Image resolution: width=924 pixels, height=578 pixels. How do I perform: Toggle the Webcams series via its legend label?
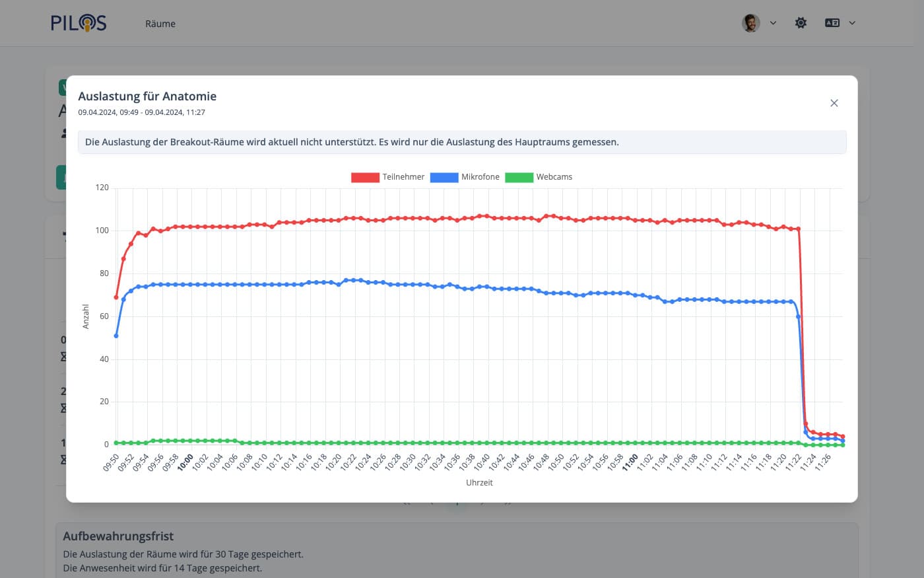[x=554, y=177]
